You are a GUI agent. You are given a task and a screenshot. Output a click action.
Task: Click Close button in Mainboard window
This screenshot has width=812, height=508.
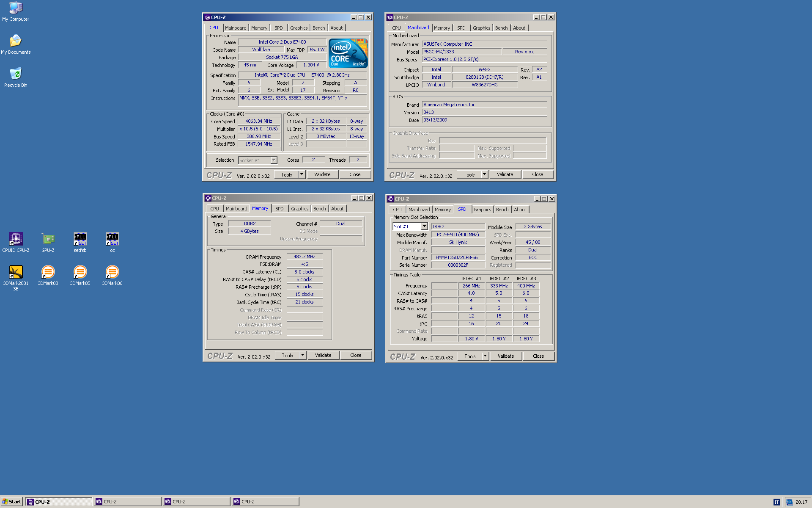(538, 174)
